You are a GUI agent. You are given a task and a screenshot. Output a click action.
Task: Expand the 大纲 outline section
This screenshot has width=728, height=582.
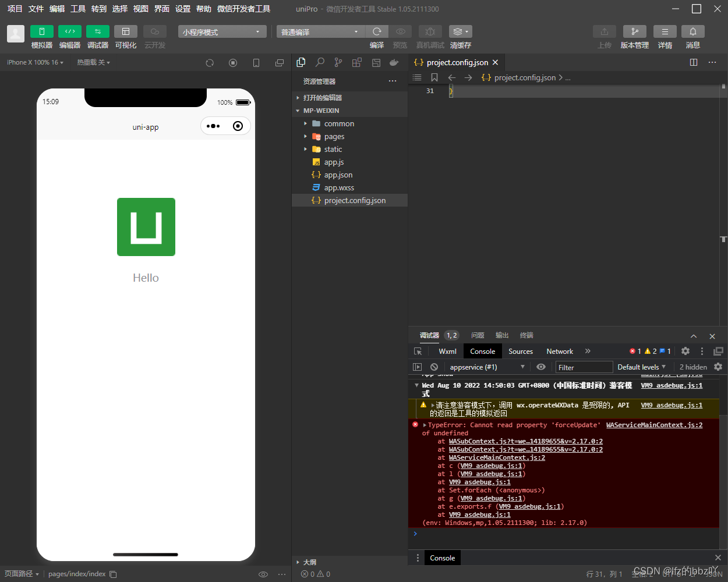(x=349, y=562)
